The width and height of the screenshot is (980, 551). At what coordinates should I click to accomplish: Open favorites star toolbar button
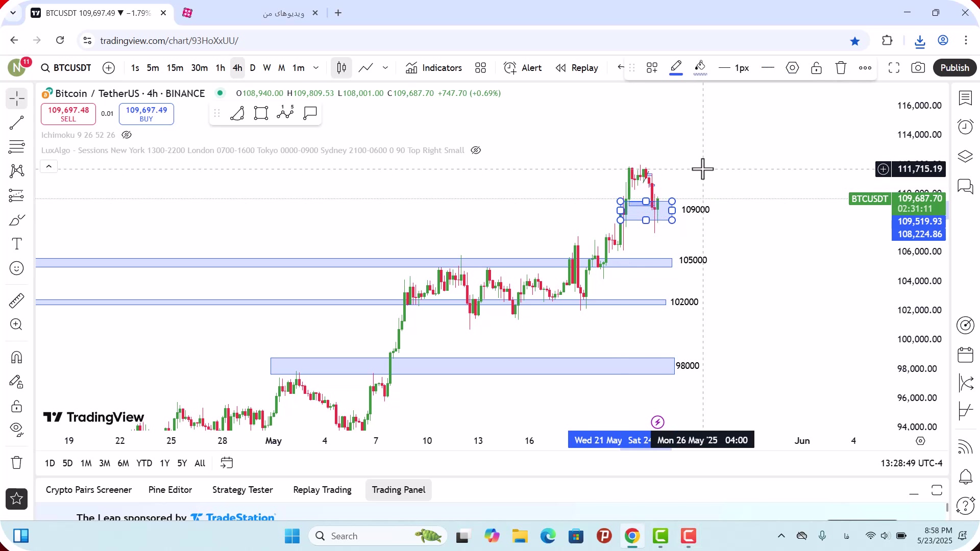coord(16,499)
